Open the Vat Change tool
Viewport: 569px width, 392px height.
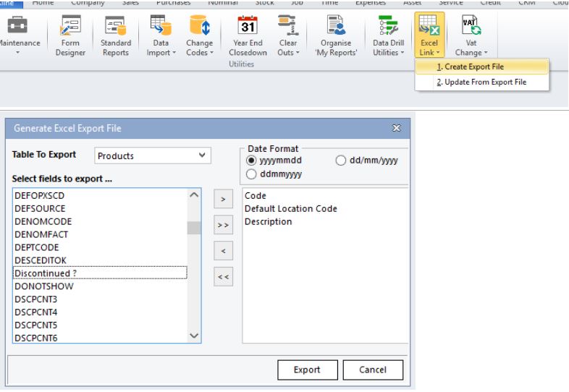click(x=471, y=35)
